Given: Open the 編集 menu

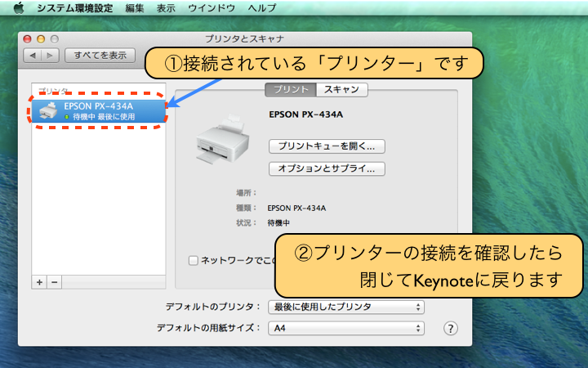Looking at the screenshot, I should click(x=135, y=8).
